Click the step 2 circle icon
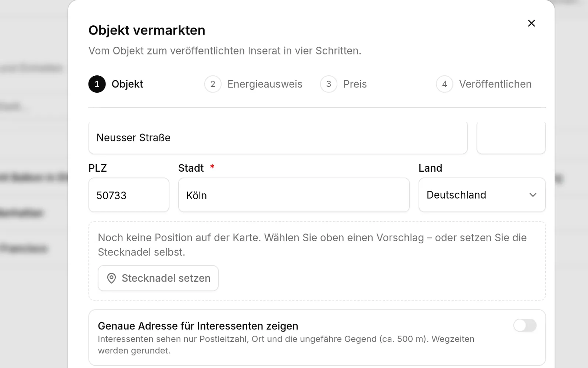 click(x=213, y=84)
